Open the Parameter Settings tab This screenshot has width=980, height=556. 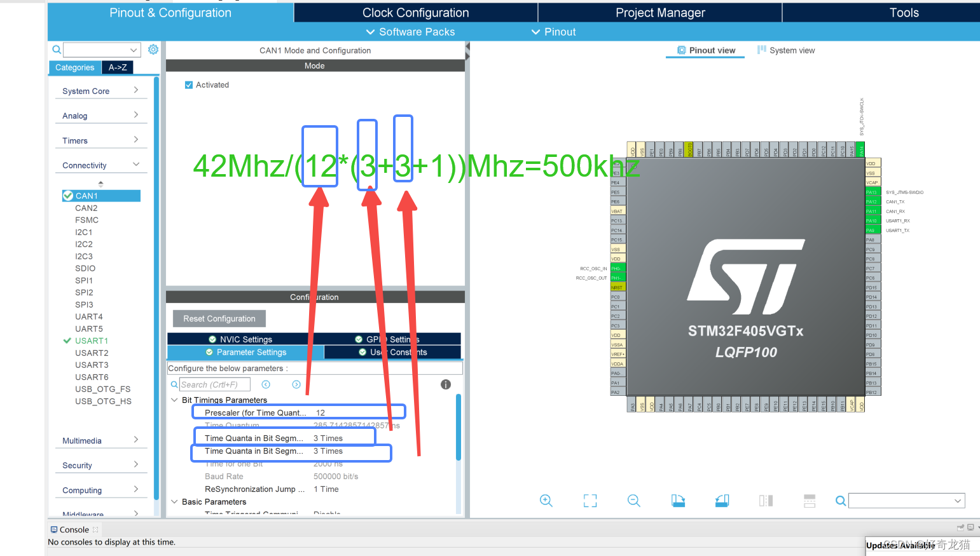pos(245,352)
